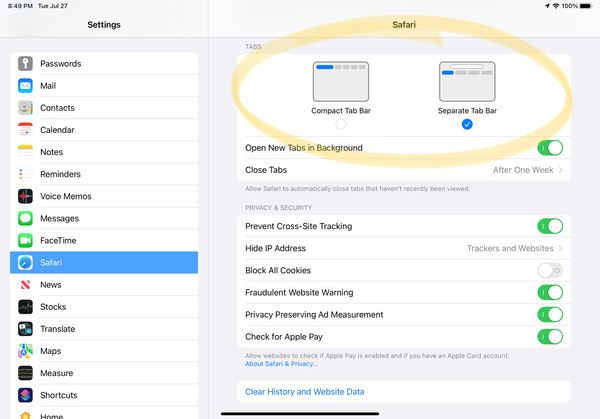Tap the Mail app icon
The image size is (600, 419).
coord(25,86)
